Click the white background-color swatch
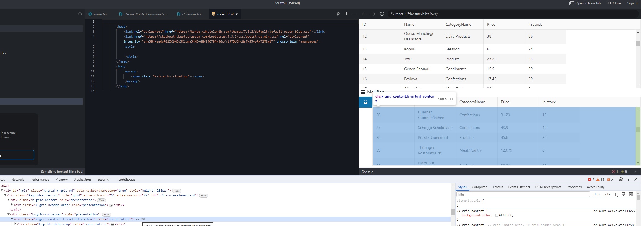This screenshot has width=644, height=226. point(496,215)
